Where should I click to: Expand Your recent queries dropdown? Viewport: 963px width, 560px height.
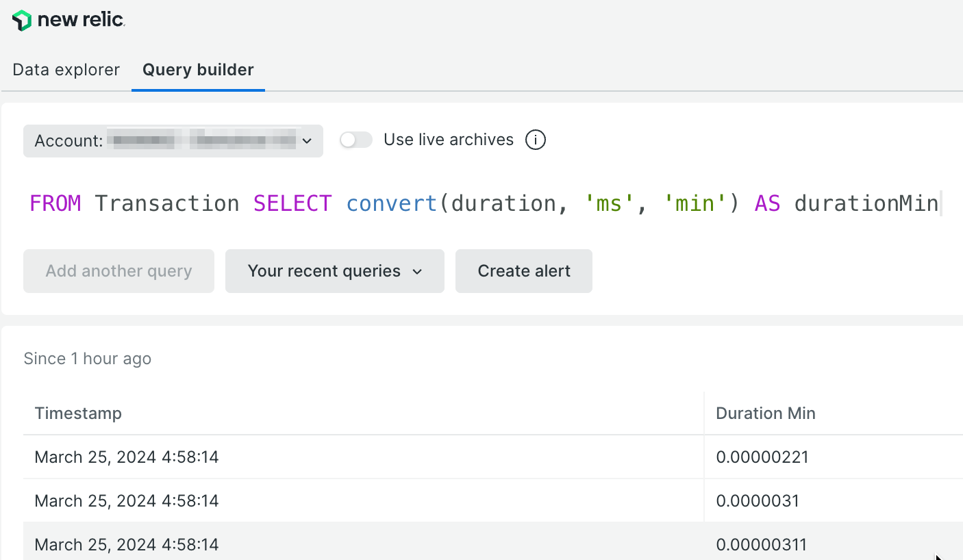[335, 271]
